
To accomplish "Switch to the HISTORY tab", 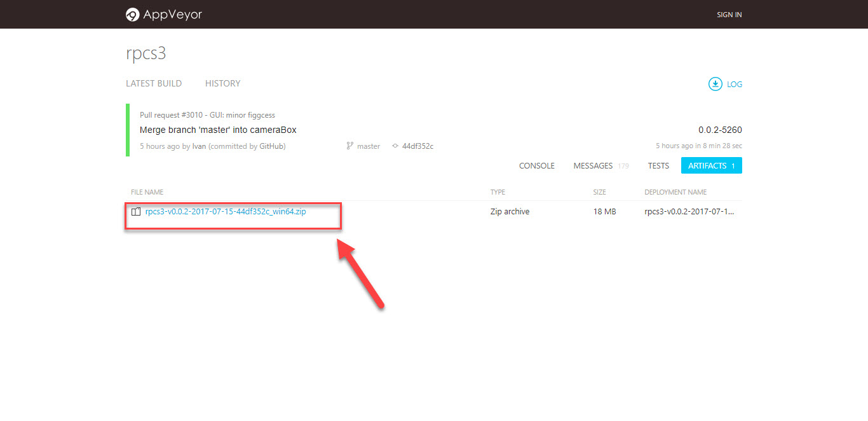I will pos(222,83).
